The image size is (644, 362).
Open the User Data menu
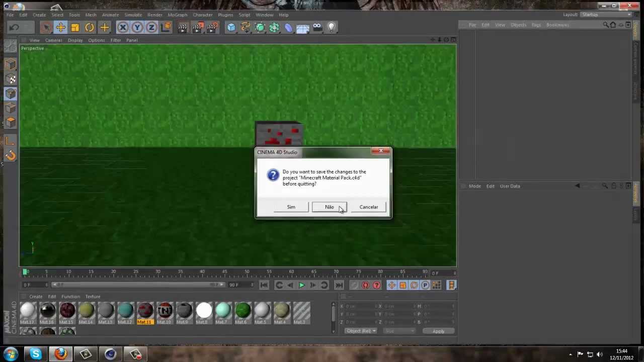coord(510,186)
